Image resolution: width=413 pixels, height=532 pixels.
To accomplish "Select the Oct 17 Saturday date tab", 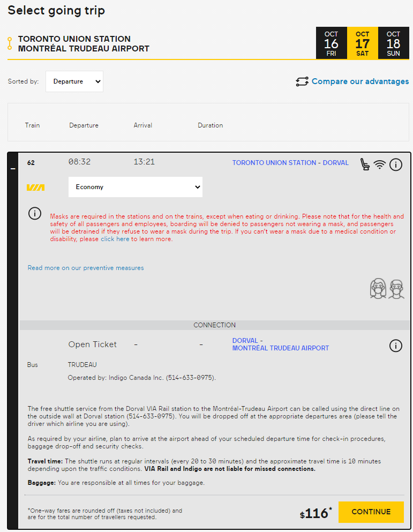I will (x=363, y=43).
